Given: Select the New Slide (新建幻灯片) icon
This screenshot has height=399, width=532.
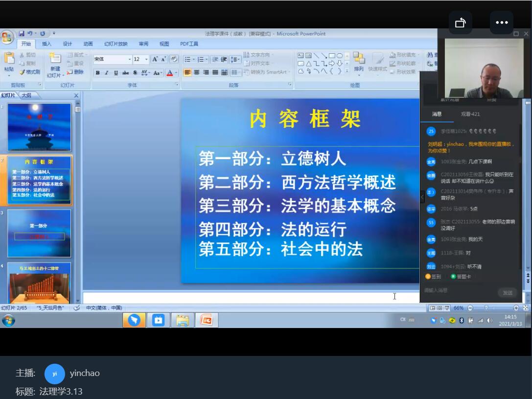Looking at the screenshot, I should (55, 60).
